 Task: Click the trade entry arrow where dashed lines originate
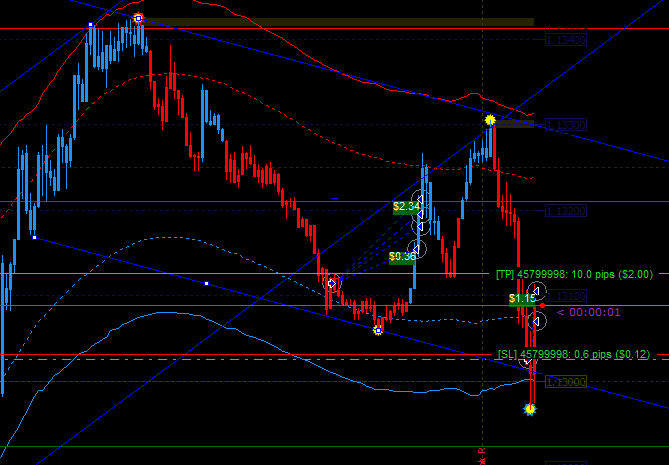332,283
